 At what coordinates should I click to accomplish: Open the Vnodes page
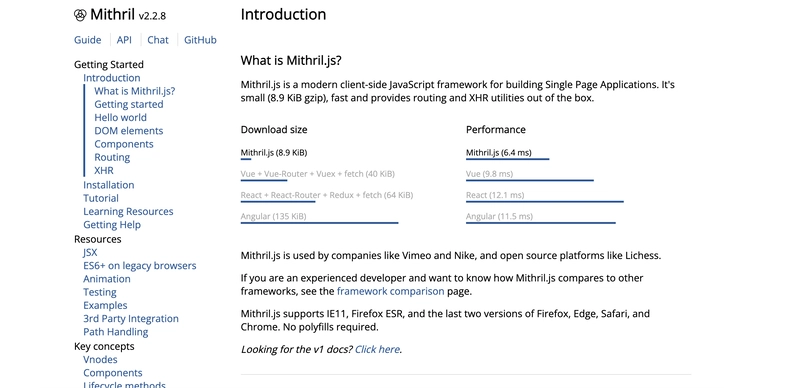[x=101, y=359]
